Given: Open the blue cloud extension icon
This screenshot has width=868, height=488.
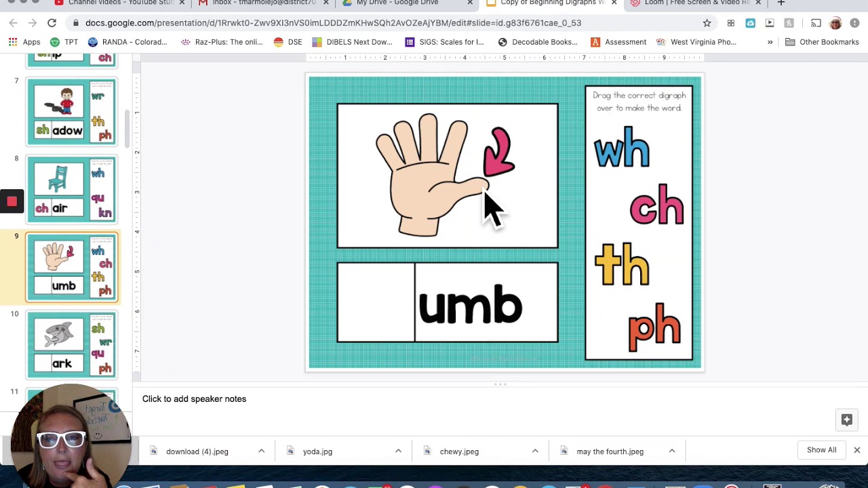Looking at the screenshot, I should [x=750, y=23].
